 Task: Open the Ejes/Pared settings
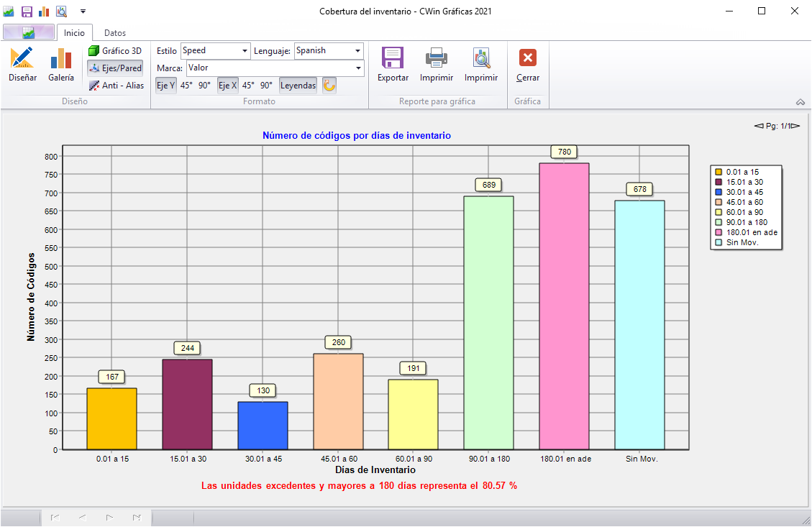[x=114, y=68]
